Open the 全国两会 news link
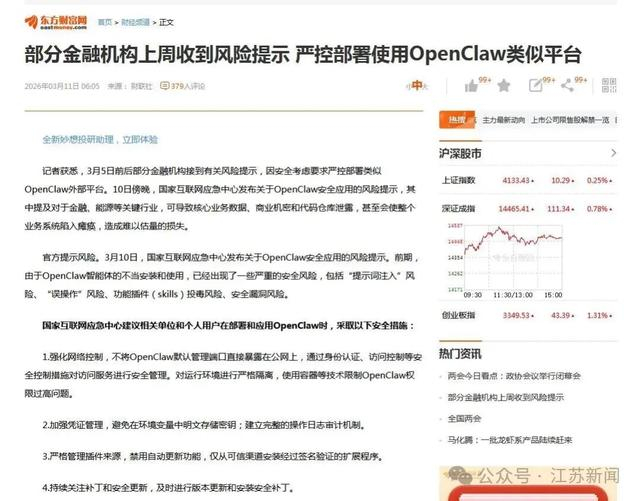This screenshot has height=501, width=640. pyautogui.click(x=464, y=419)
